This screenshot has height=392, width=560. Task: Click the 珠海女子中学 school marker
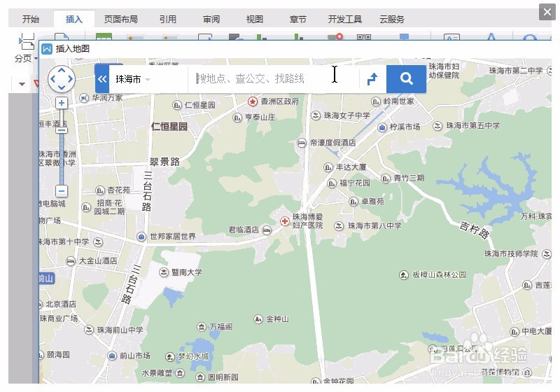pyautogui.click(x=316, y=115)
